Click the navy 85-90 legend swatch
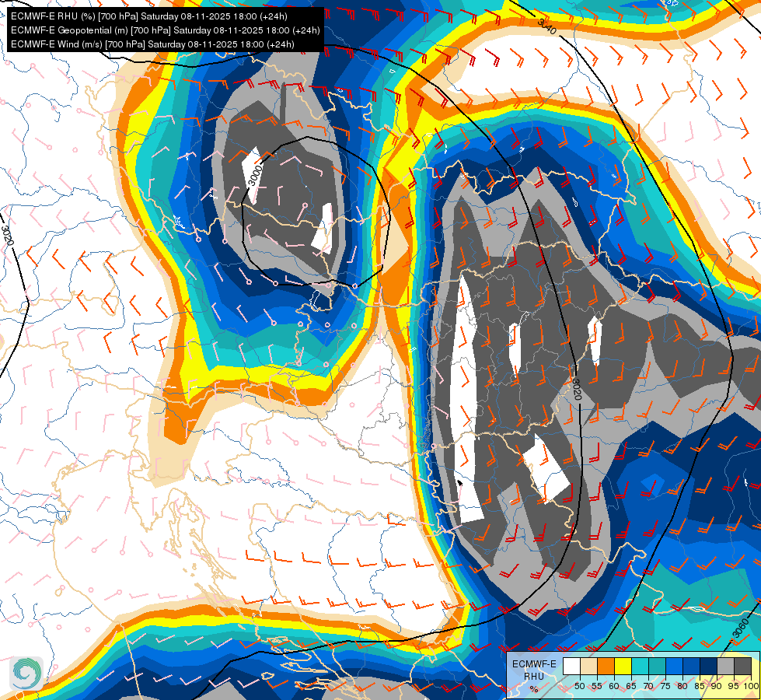This screenshot has width=761, height=700. [x=709, y=666]
